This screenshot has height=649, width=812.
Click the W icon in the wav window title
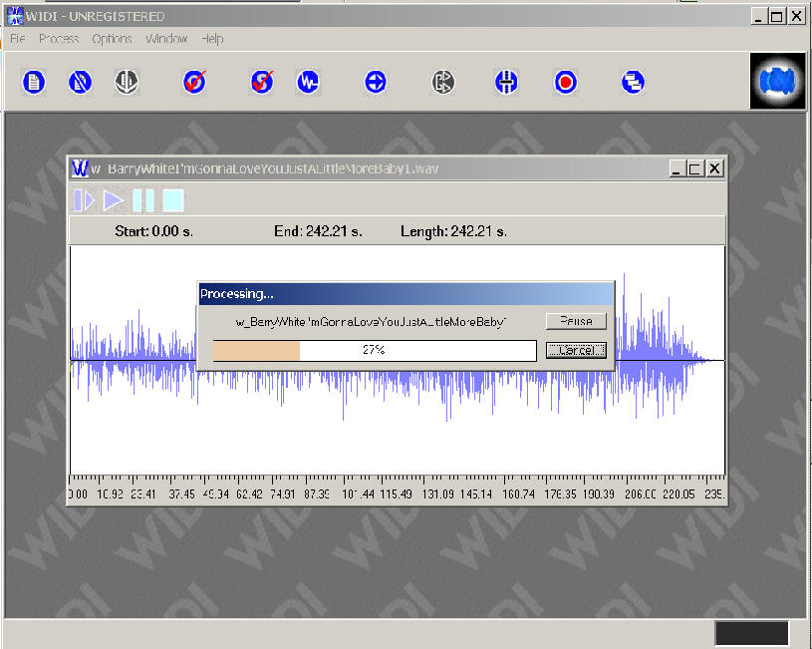point(80,168)
